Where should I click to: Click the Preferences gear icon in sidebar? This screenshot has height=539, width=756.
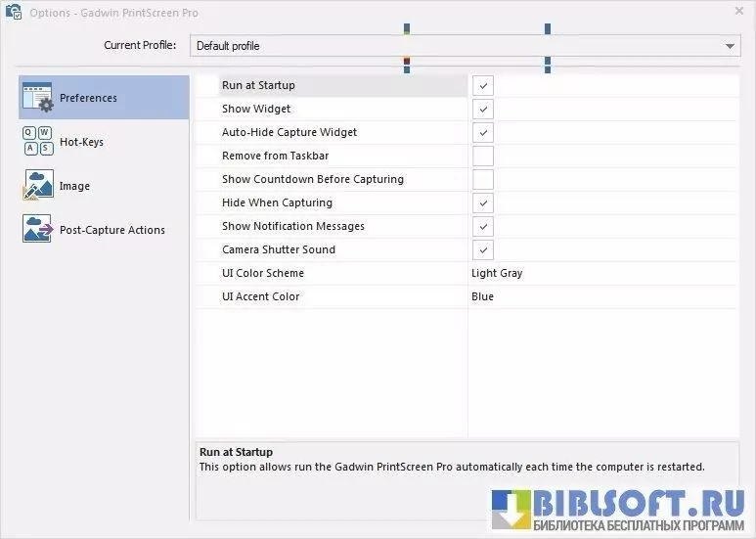click(x=37, y=97)
